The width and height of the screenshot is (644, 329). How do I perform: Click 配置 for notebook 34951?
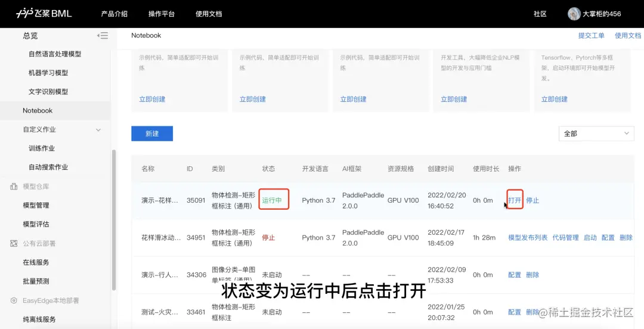click(x=608, y=237)
